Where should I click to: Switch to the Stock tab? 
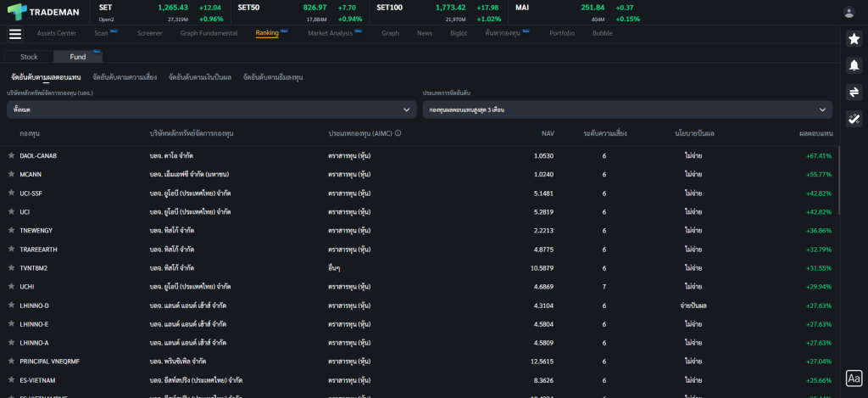(29, 57)
